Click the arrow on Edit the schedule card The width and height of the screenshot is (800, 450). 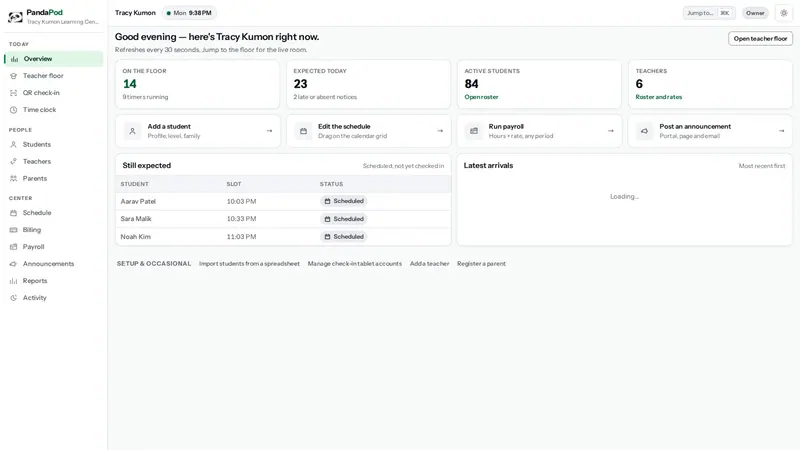coord(440,131)
